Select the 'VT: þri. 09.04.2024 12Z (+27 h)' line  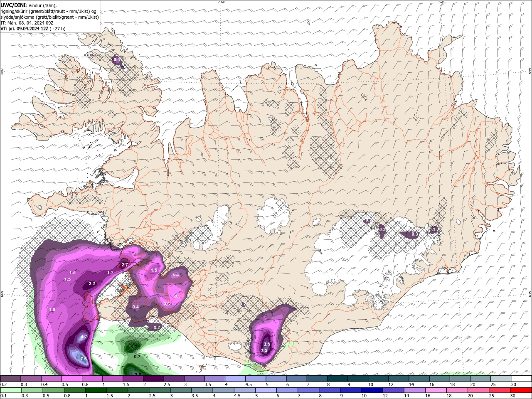(x=33, y=29)
